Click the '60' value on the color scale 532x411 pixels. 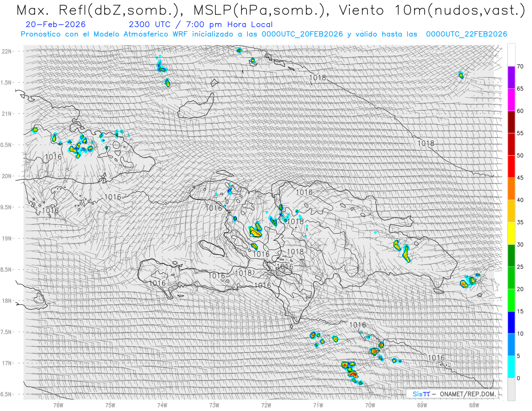[520, 111]
